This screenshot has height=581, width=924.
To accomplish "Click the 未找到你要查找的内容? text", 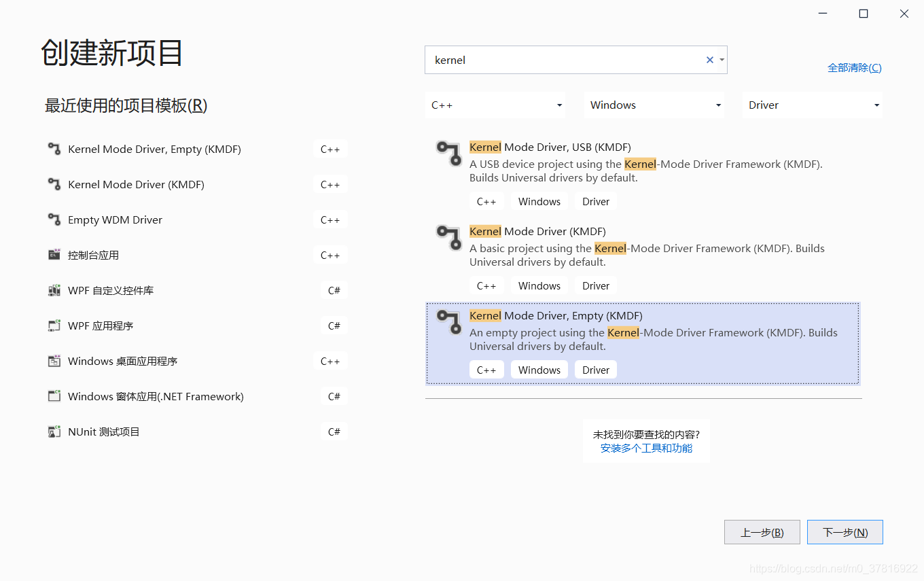I will coord(646,434).
